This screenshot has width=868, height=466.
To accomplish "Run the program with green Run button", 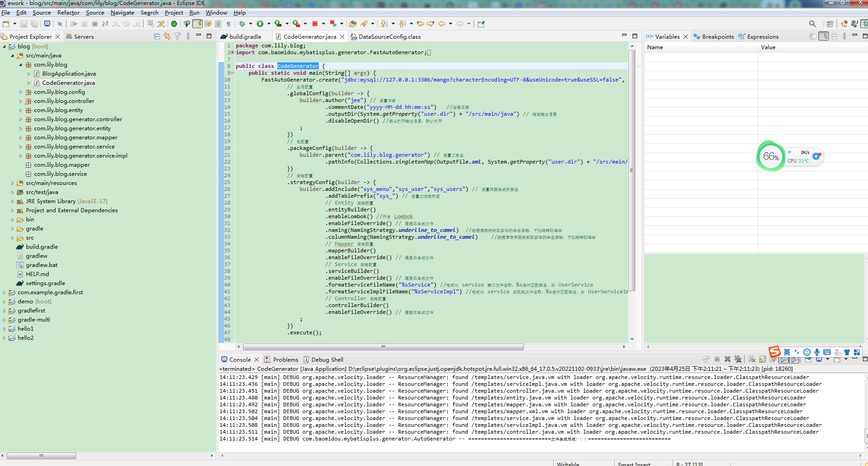I will click(260, 24).
